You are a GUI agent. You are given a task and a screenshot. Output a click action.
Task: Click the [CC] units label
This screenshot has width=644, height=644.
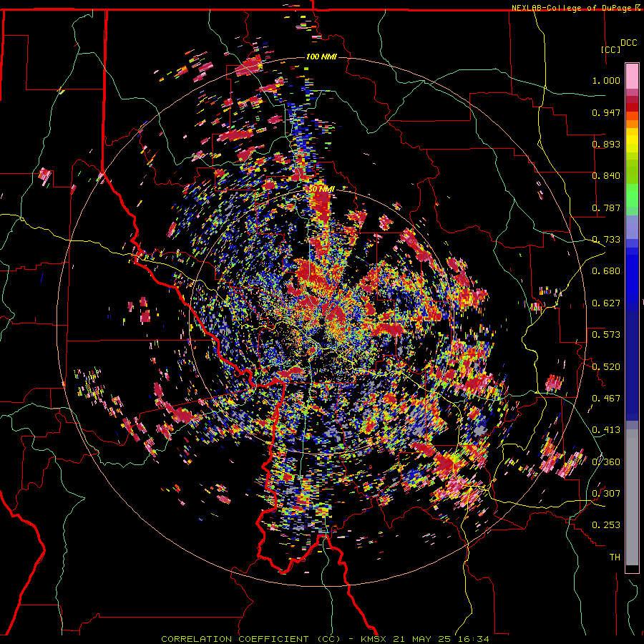611,49
